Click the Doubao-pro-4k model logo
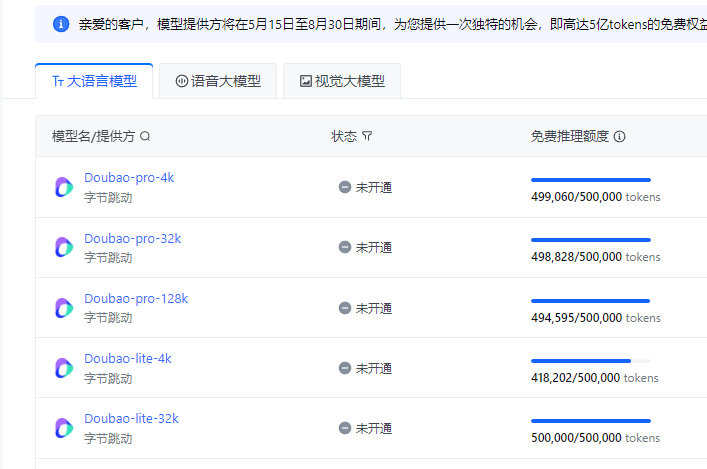The height and width of the screenshot is (469, 707). (x=64, y=187)
